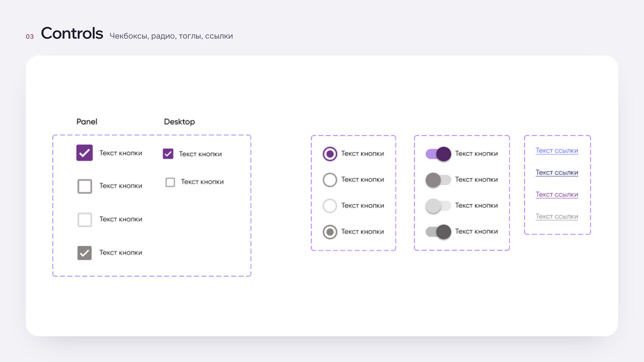Open the light blue 'Текст ссылки' link
This screenshot has width=644, height=362.
557,151
